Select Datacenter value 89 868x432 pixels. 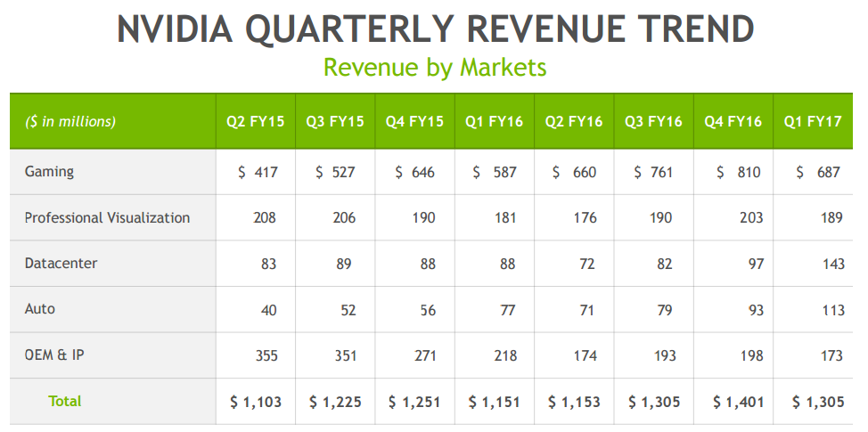click(344, 264)
